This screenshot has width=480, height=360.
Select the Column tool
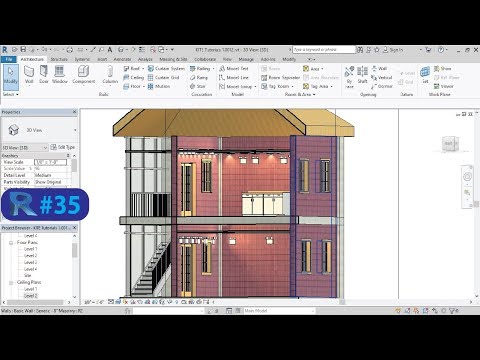(x=110, y=75)
